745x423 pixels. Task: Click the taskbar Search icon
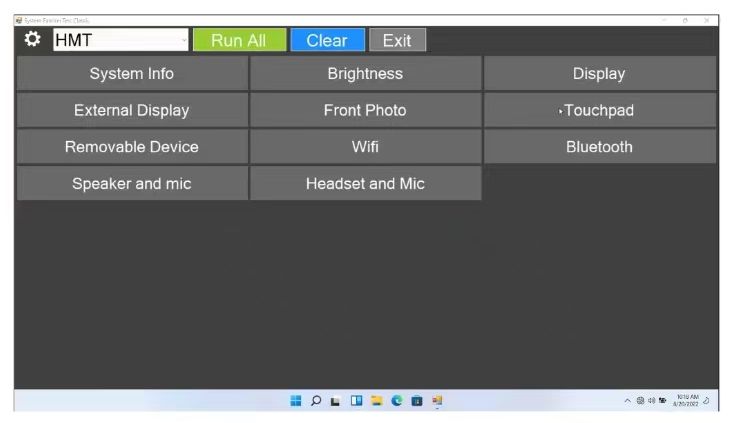click(316, 401)
